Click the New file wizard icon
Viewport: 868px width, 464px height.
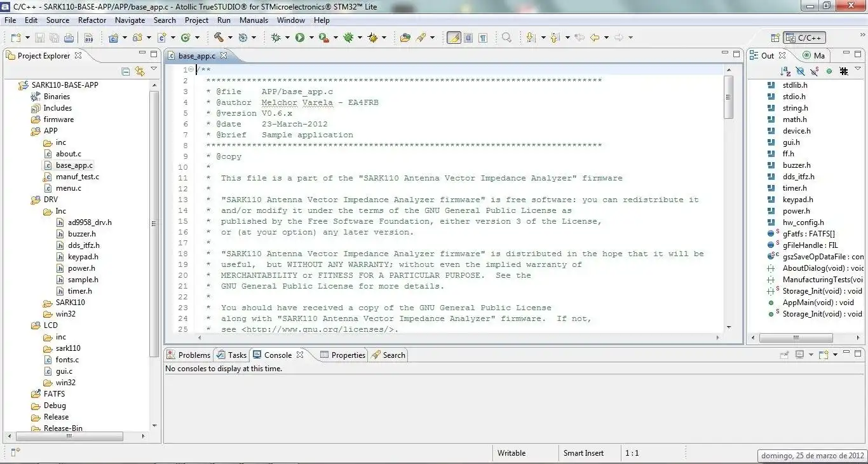[15, 38]
